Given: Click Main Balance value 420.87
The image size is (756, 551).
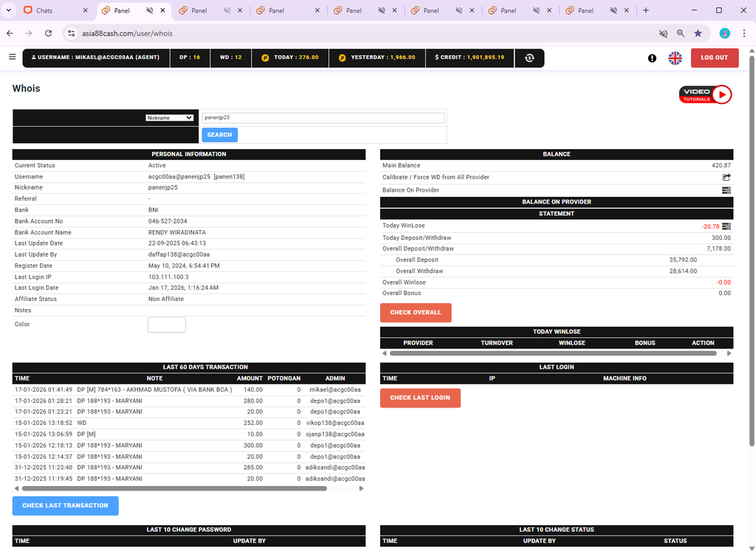Looking at the screenshot, I should (x=721, y=165).
